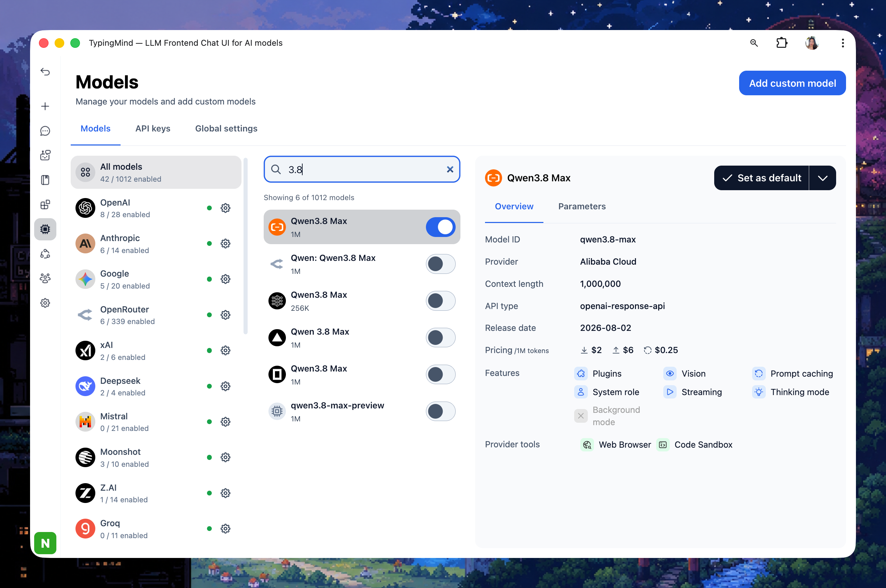This screenshot has height=588, width=886.
Task: Clear the model search with the X
Action: [450, 169]
